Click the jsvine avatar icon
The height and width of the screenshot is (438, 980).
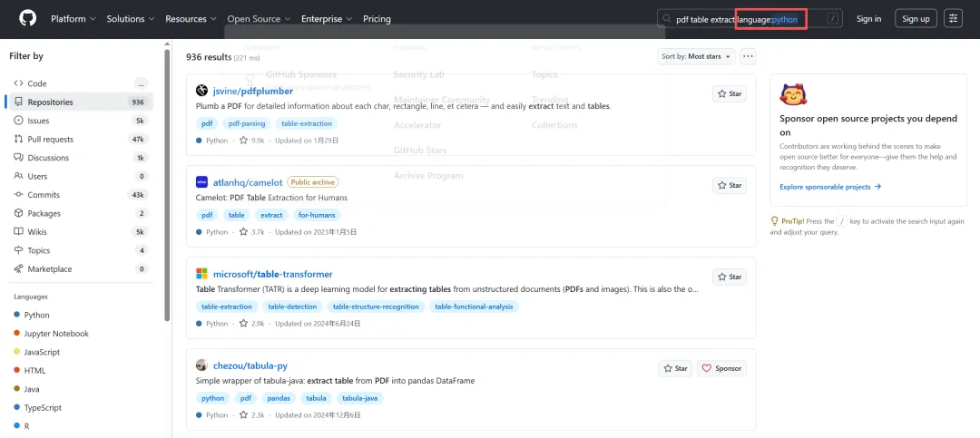click(201, 91)
